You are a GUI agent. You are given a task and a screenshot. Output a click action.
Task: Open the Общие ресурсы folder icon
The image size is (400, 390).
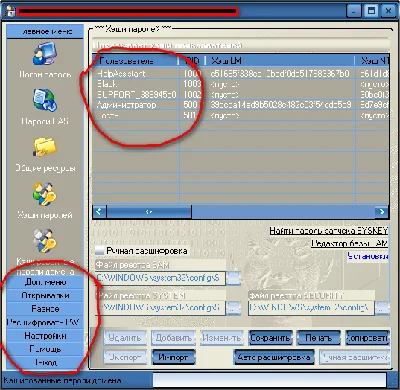(45, 147)
